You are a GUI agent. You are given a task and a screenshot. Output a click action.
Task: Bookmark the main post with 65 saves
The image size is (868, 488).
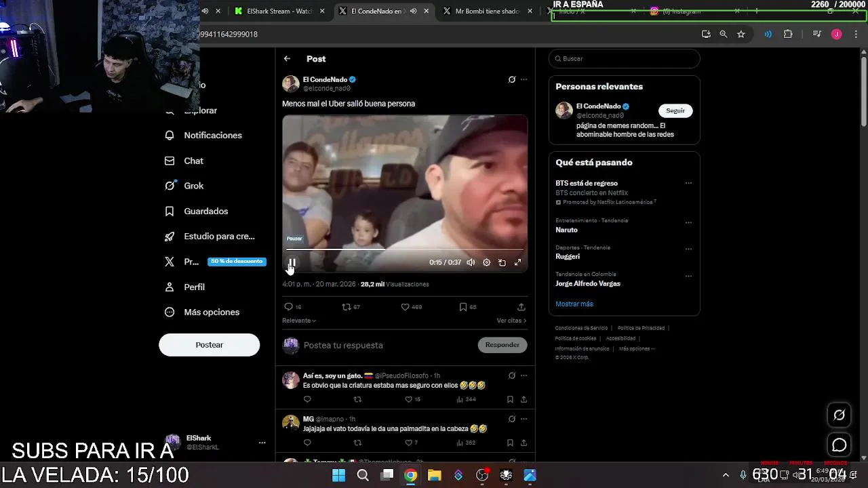coord(463,307)
